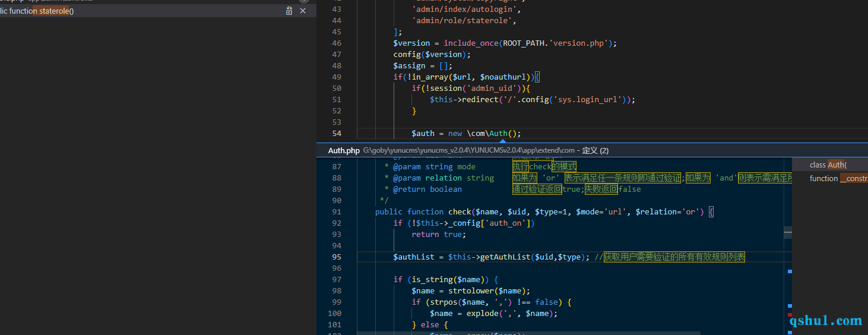Click '@return boolean' doc comment on line 89
868x335 pixels.
pyautogui.click(x=427, y=189)
